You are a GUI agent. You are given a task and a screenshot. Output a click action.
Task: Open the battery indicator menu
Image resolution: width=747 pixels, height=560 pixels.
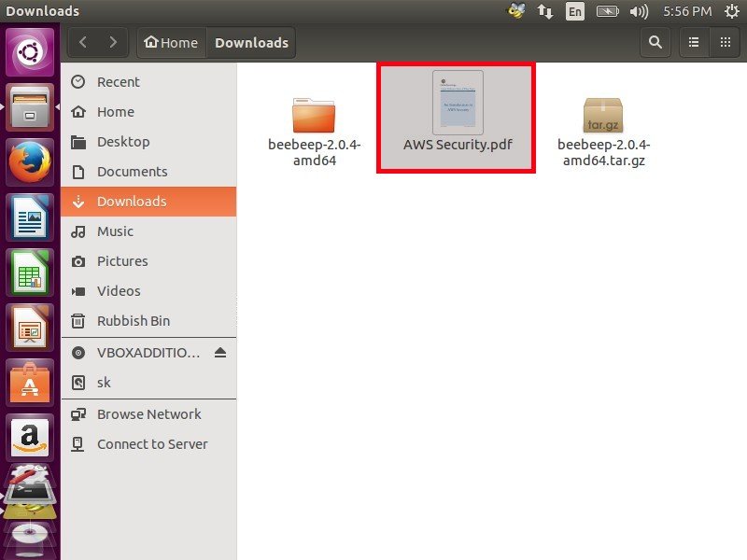click(x=608, y=11)
